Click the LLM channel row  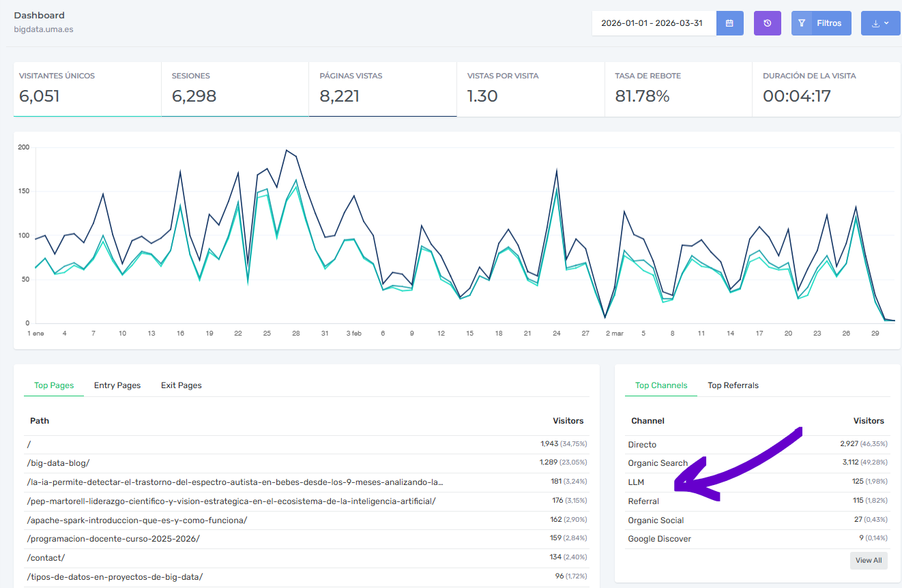757,482
